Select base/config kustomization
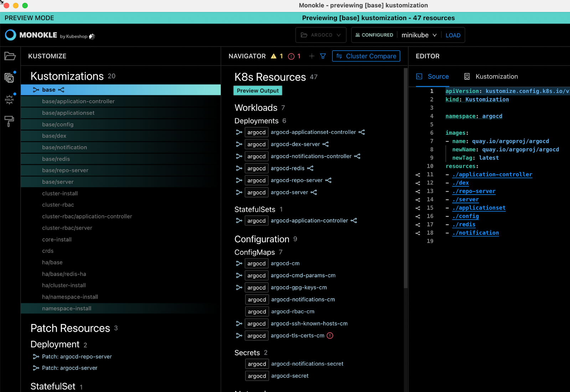The height and width of the screenshot is (392, 570). click(x=121, y=124)
